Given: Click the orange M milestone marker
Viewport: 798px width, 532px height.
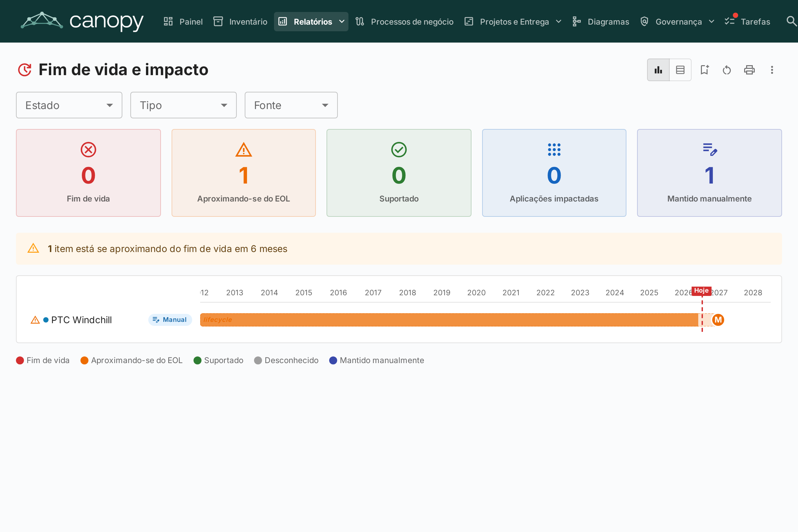Looking at the screenshot, I should click(x=718, y=320).
